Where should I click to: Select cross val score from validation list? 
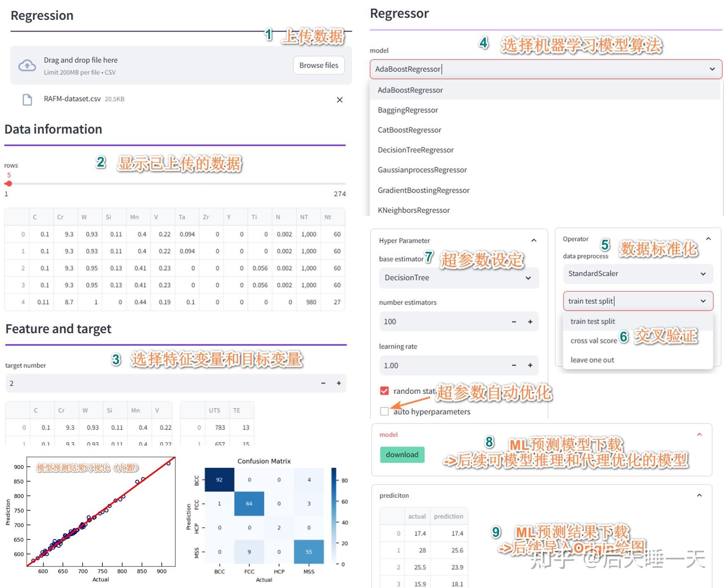(594, 340)
